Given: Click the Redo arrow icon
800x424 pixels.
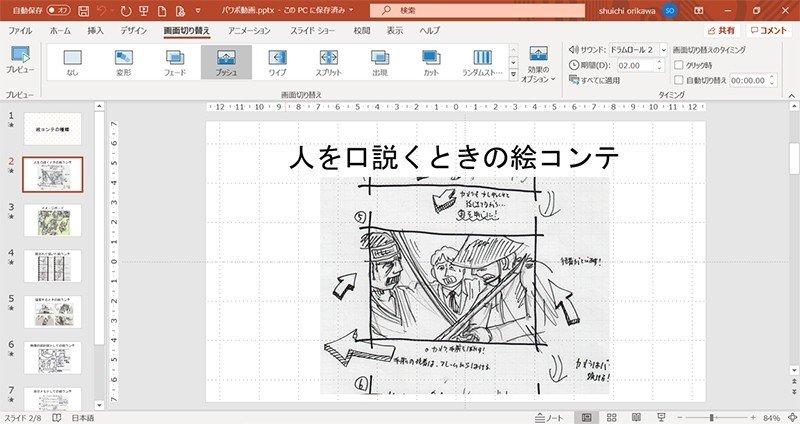Looking at the screenshot, I should [x=126, y=10].
